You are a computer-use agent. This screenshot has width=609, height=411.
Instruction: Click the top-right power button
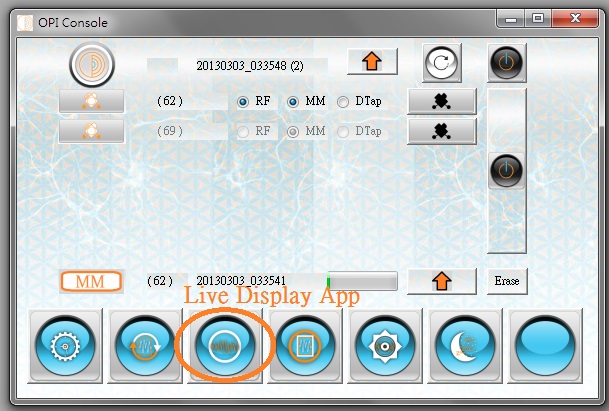click(x=506, y=63)
